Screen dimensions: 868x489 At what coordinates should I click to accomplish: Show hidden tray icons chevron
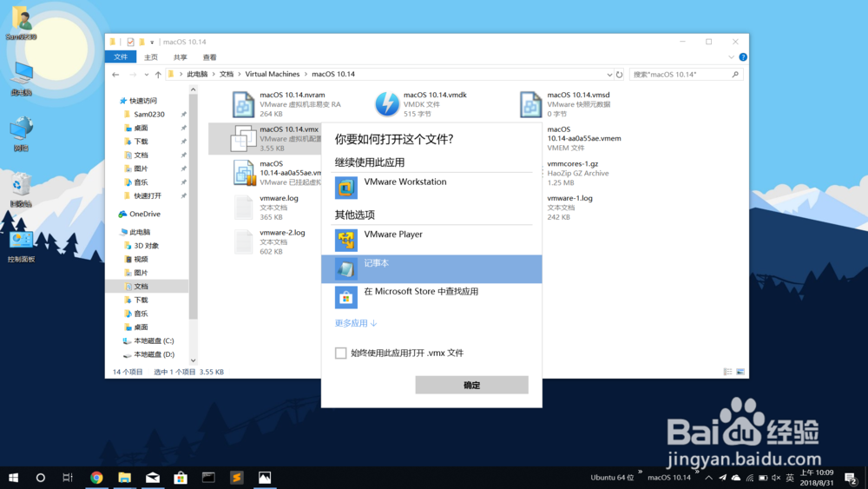coord(708,478)
